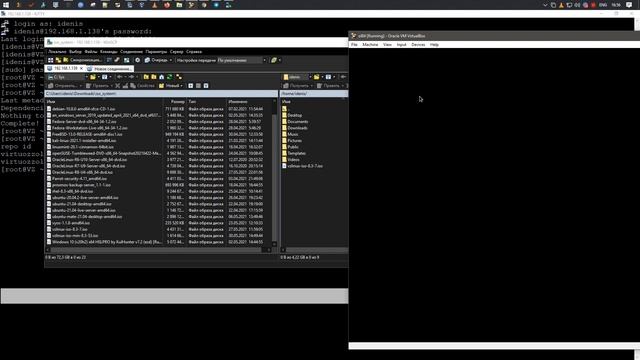Screen dimensions: 640x360
Task: Click the local Edit (Править) button
Action: tap(98, 86)
